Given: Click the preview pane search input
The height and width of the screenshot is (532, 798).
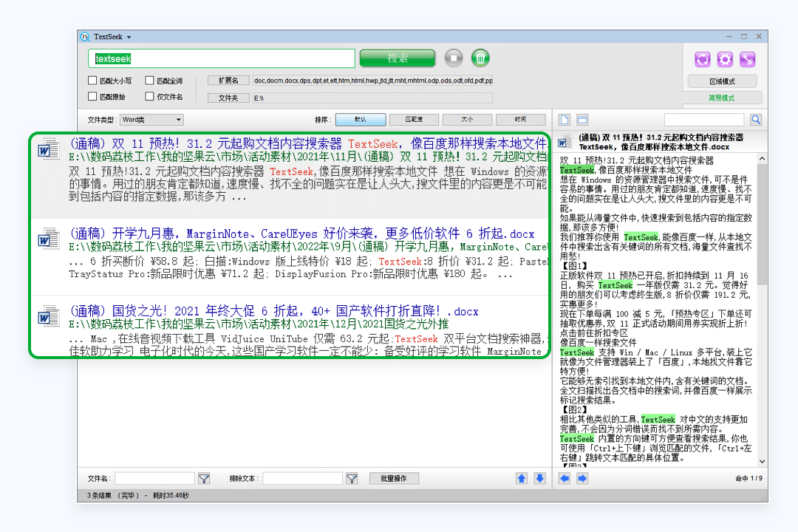Looking at the screenshot, I should click(x=704, y=120).
